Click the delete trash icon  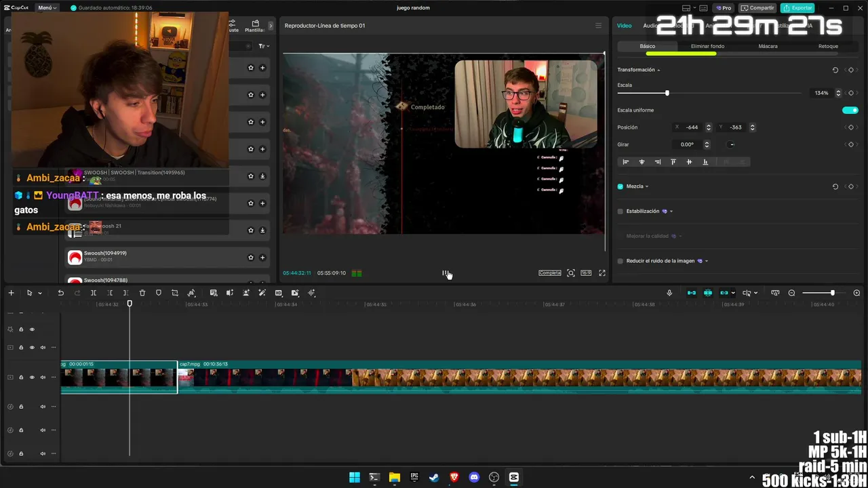coord(142,293)
